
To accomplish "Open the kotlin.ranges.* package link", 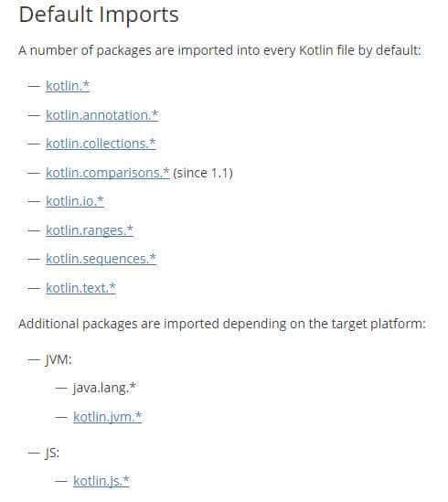I will (90, 230).
